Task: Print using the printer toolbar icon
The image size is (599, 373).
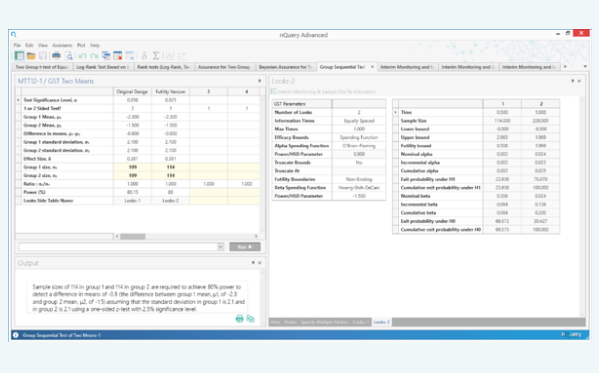Action: [x=56, y=56]
